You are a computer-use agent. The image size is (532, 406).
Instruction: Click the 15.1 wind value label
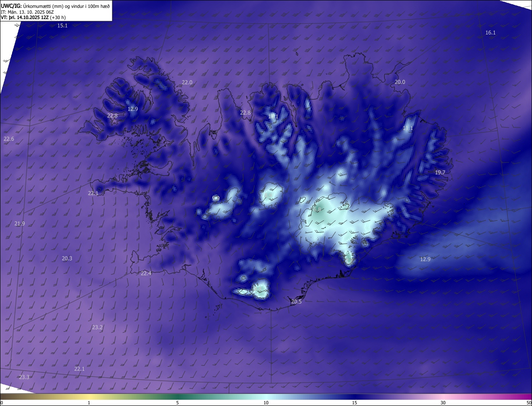tap(62, 26)
